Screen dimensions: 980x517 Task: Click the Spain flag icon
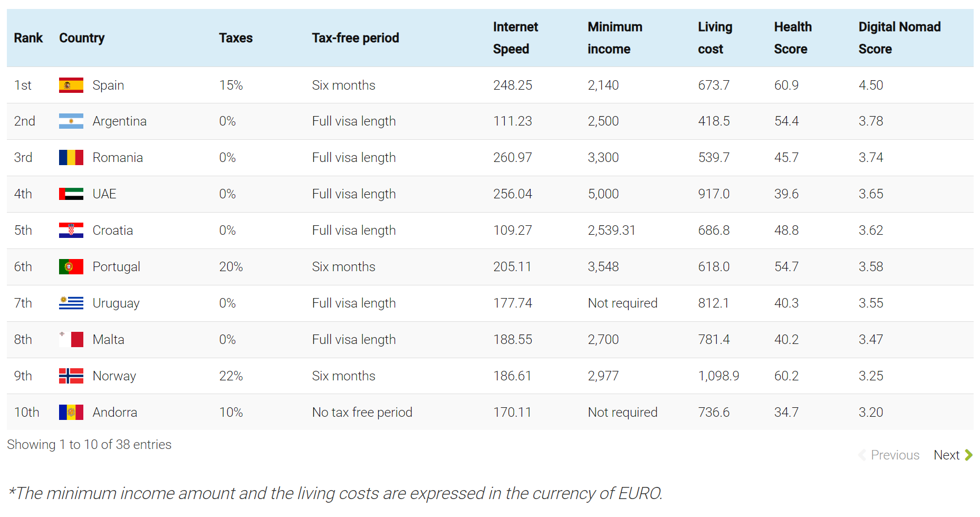click(71, 85)
